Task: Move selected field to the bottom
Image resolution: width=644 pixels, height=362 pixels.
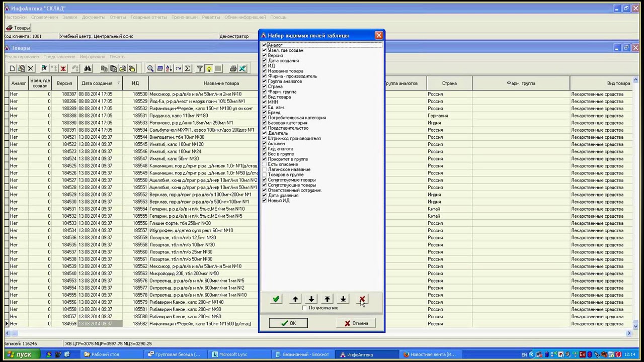Action: 343,299
